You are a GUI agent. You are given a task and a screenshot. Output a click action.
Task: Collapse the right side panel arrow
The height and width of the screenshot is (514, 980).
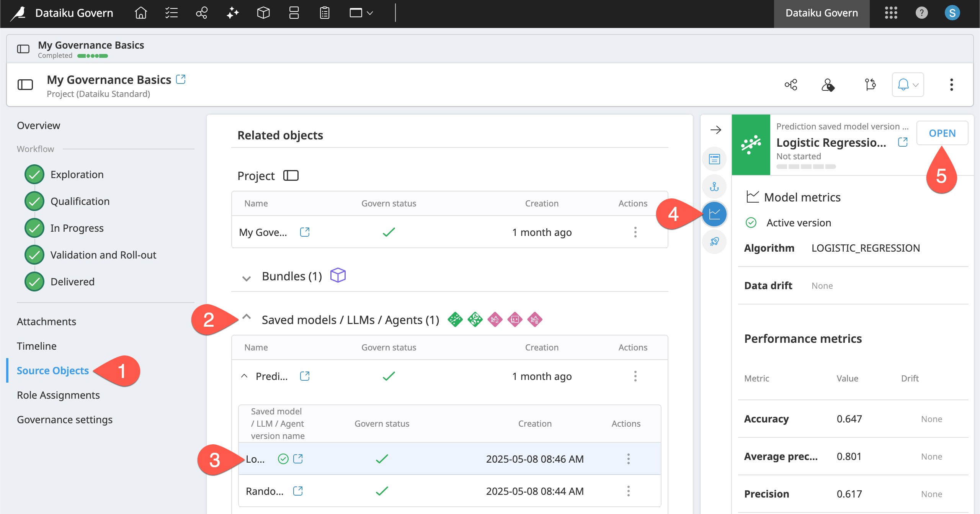coord(715,130)
